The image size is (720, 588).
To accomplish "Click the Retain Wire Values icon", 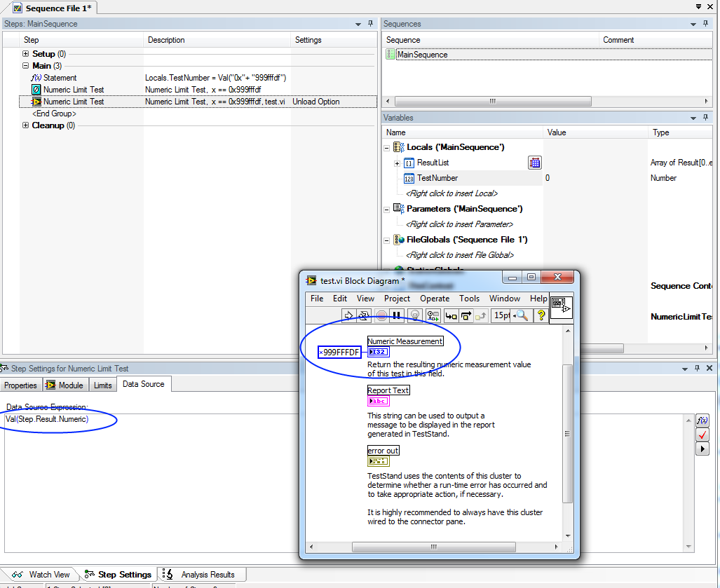I will pos(433,316).
